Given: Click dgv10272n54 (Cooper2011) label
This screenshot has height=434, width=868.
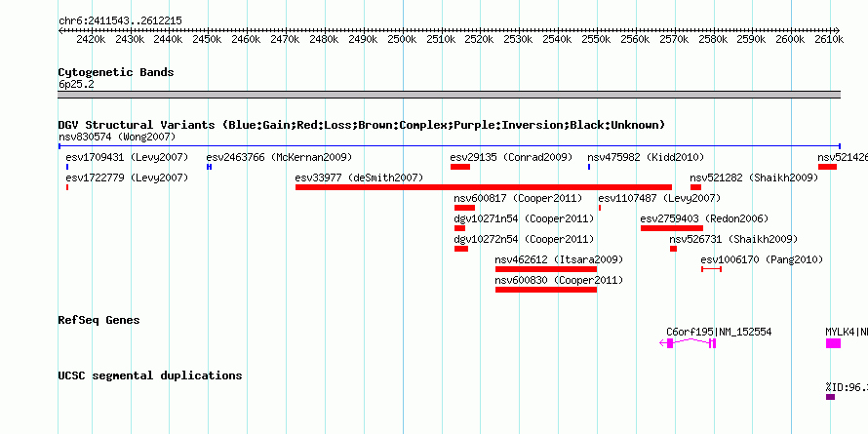Looking at the screenshot, I should [x=524, y=239].
